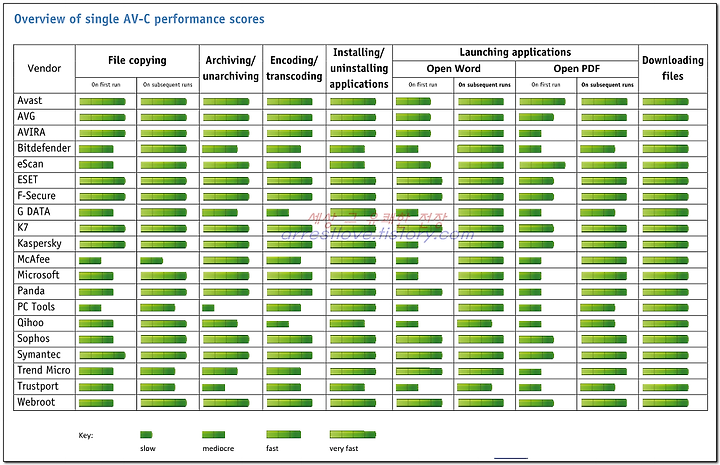Click Bitdefender's Installing/uninstalling applications score bar
The image size is (720, 465).
(347, 149)
